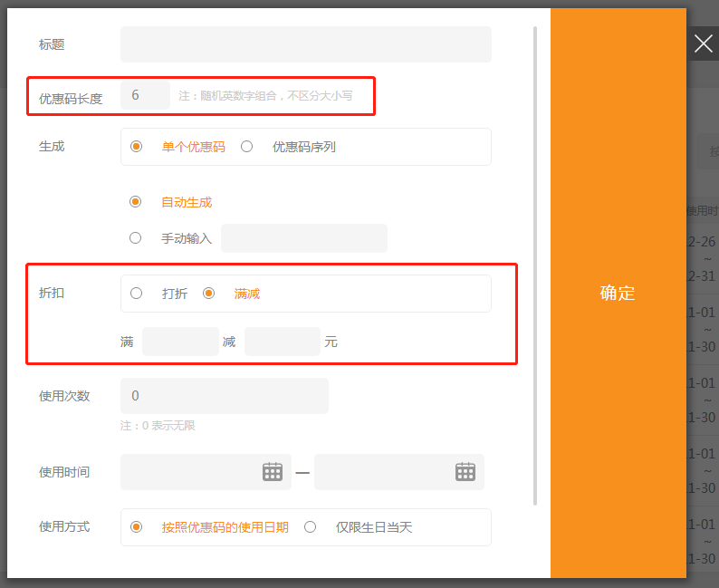Click the start date calendar icon
The image size is (719, 588).
point(273,471)
